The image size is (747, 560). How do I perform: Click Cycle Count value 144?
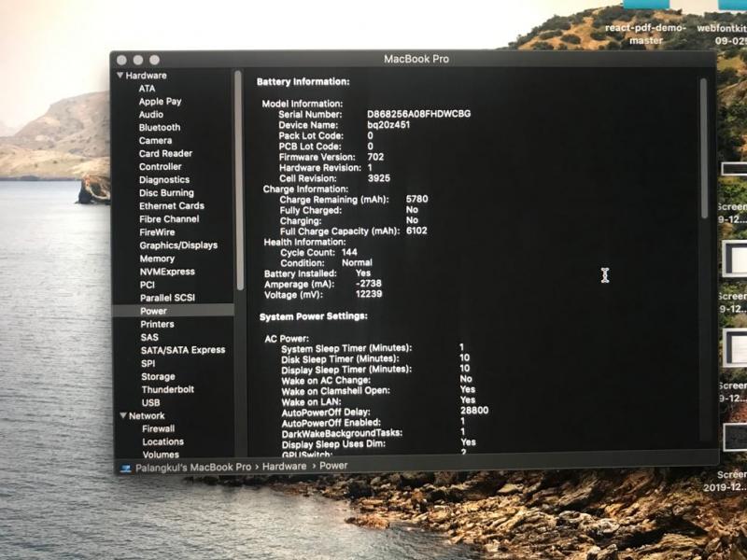pyautogui.click(x=349, y=252)
